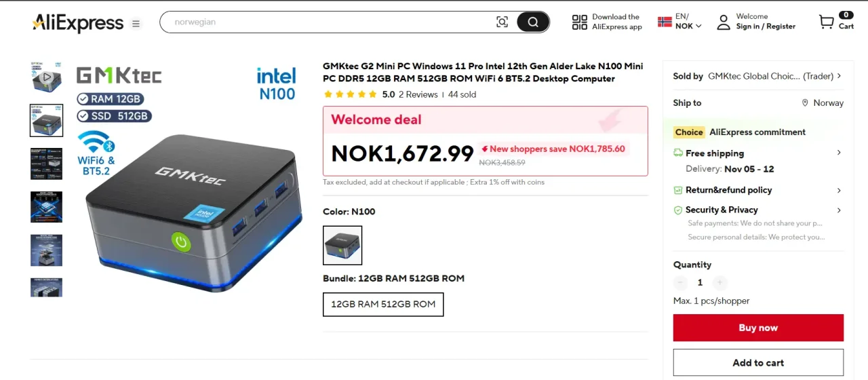Increase quantity with the plus button
The image size is (868, 380).
tap(720, 282)
